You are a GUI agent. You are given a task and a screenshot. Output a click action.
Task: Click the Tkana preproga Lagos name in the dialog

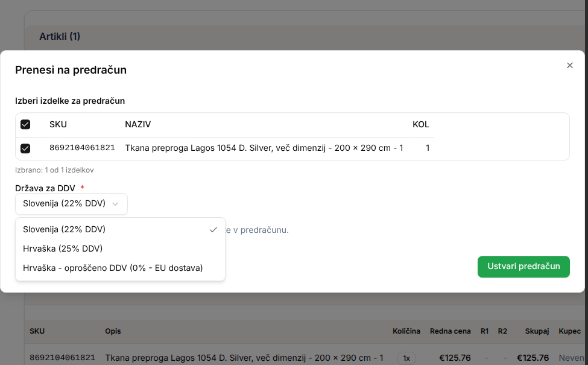264,148
